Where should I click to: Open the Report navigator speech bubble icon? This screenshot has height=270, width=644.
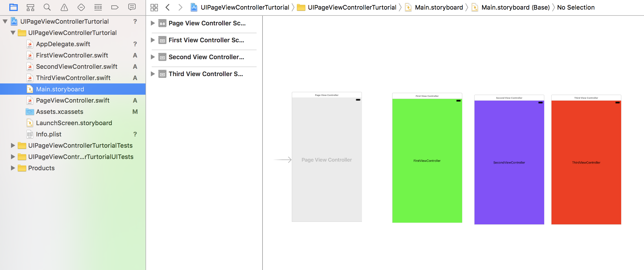click(132, 7)
